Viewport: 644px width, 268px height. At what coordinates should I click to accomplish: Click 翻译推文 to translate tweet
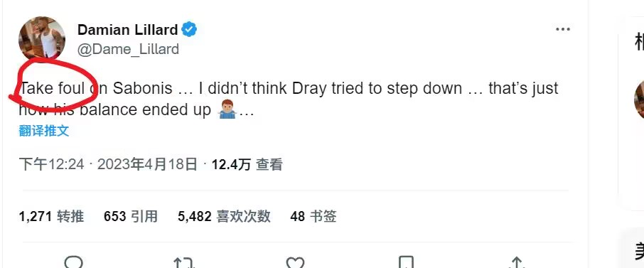click(x=44, y=131)
